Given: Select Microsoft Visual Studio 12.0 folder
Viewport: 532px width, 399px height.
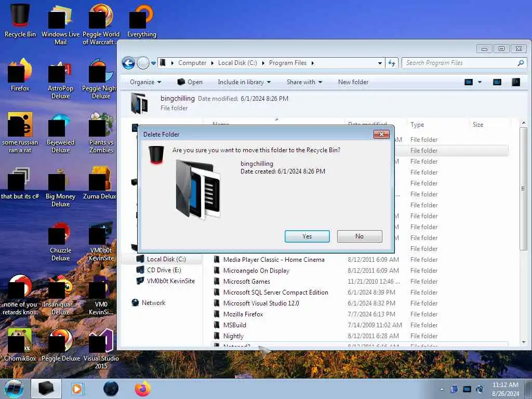Looking at the screenshot, I should (261, 303).
